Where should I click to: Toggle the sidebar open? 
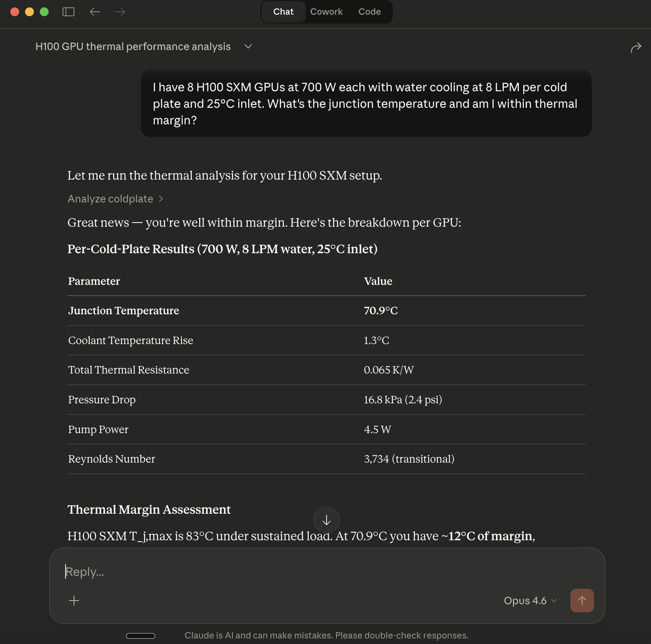[68, 11]
